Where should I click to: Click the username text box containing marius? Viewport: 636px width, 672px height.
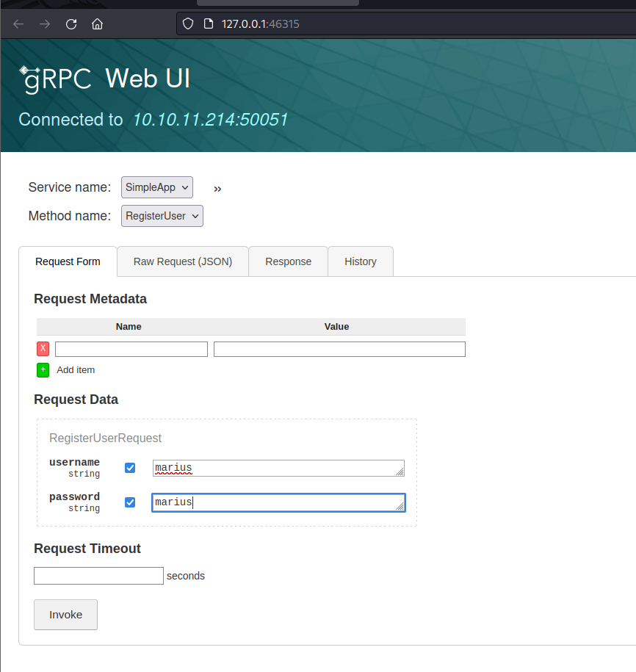tap(278, 468)
